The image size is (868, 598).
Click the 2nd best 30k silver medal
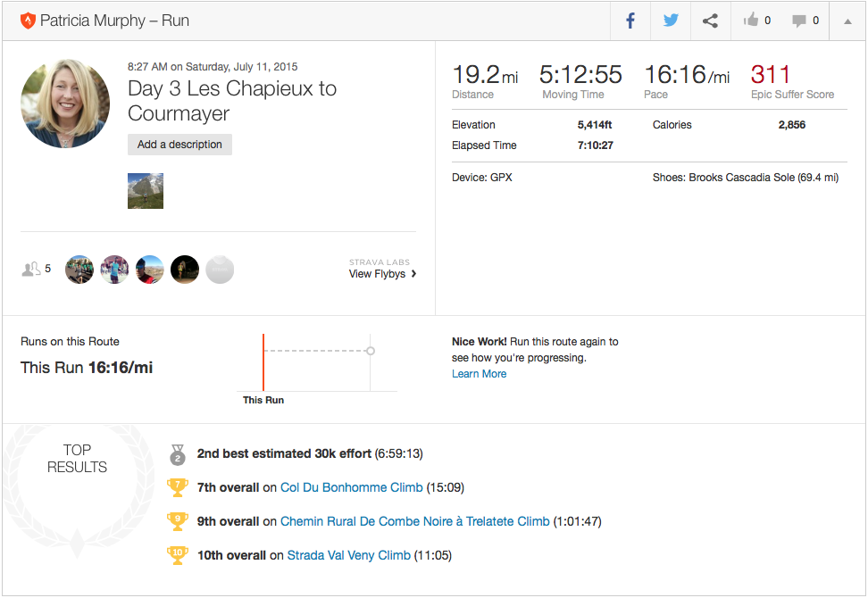pos(178,454)
